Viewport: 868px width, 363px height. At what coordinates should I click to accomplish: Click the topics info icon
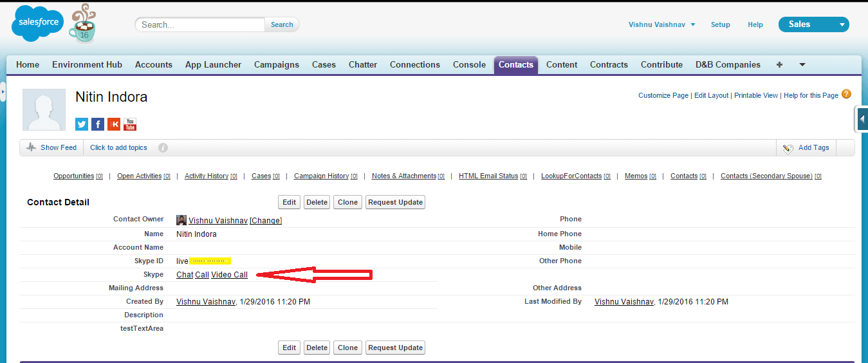[x=163, y=148]
